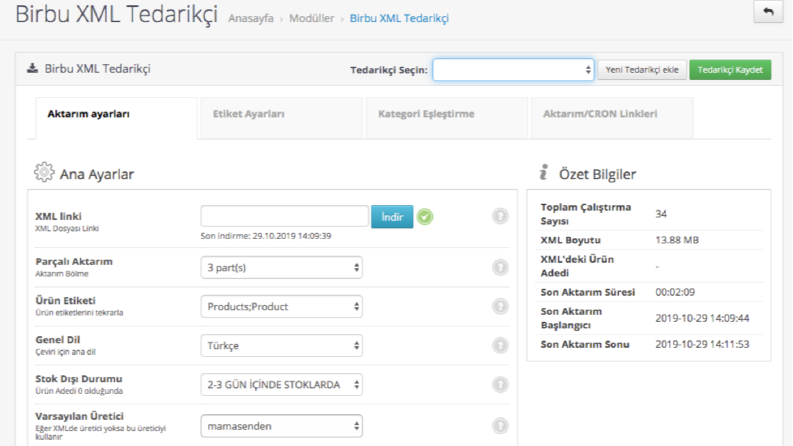The width and height of the screenshot is (793, 446).
Task: Click the help icon for Varsayılan Üretici row
Action: point(500,426)
